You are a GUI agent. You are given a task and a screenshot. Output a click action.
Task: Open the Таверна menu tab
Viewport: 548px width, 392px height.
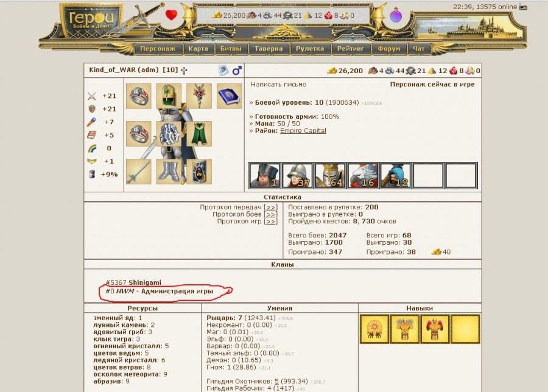269,49
